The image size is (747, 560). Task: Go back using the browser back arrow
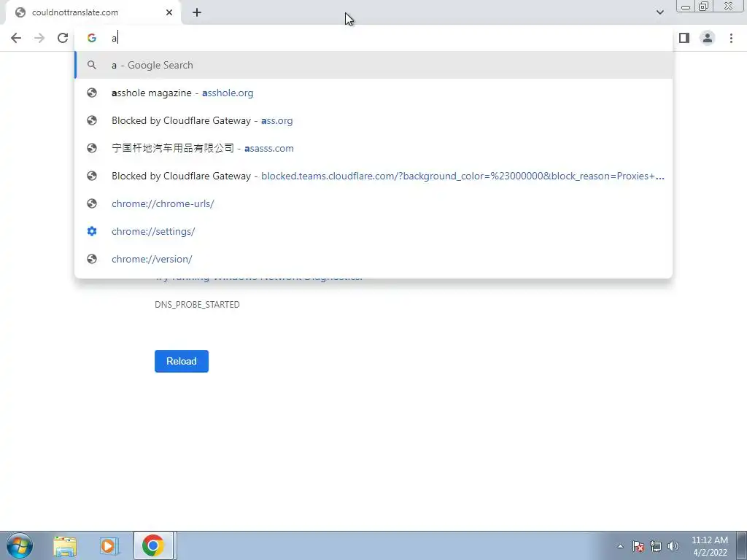(16, 38)
